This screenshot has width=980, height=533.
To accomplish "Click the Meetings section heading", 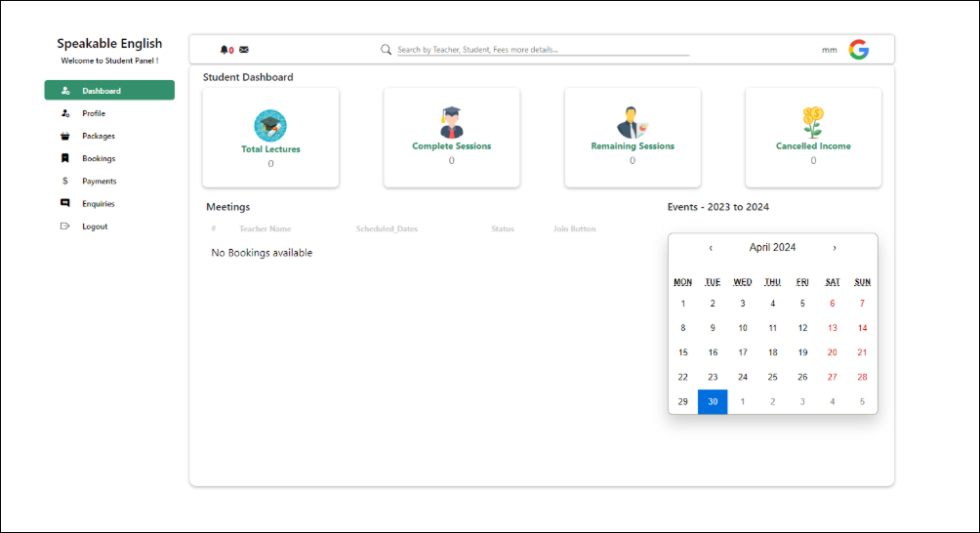I will tap(228, 207).
